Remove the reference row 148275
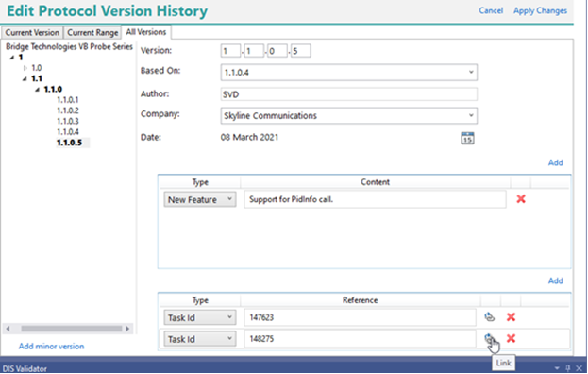Image resolution: width=588 pixels, height=374 pixels. [x=511, y=339]
